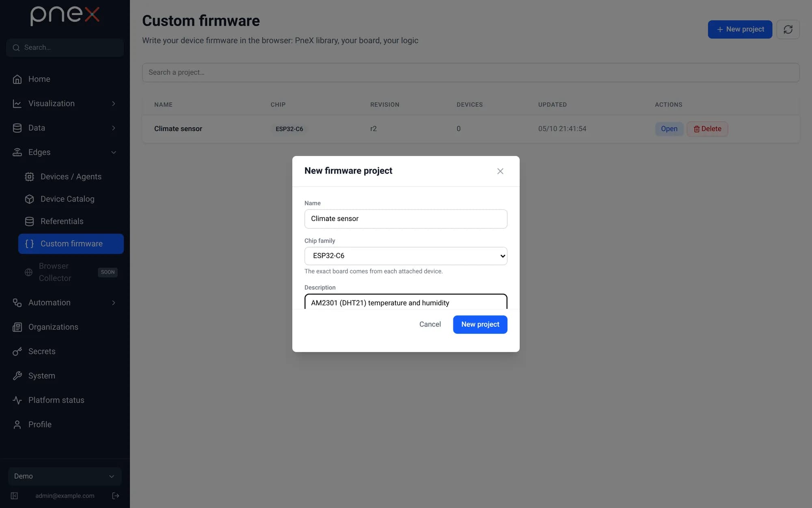
Task: Open the Climate sensor project row
Action: click(x=669, y=129)
